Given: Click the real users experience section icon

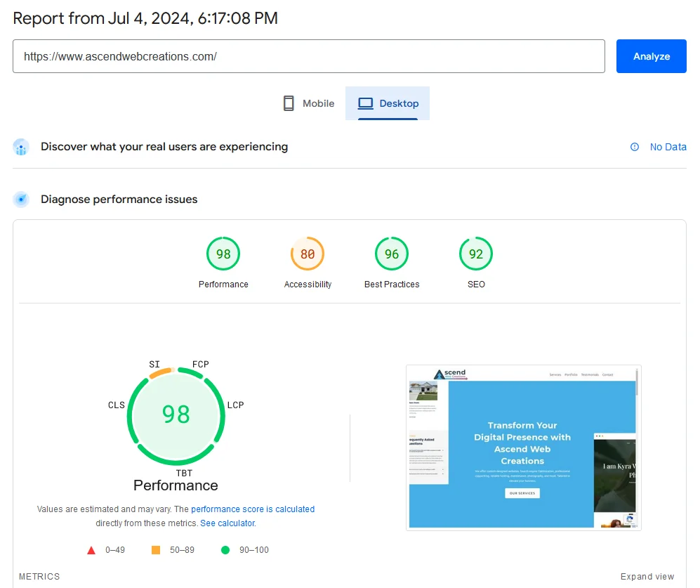Looking at the screenshot, I should [x=20, y=147].
